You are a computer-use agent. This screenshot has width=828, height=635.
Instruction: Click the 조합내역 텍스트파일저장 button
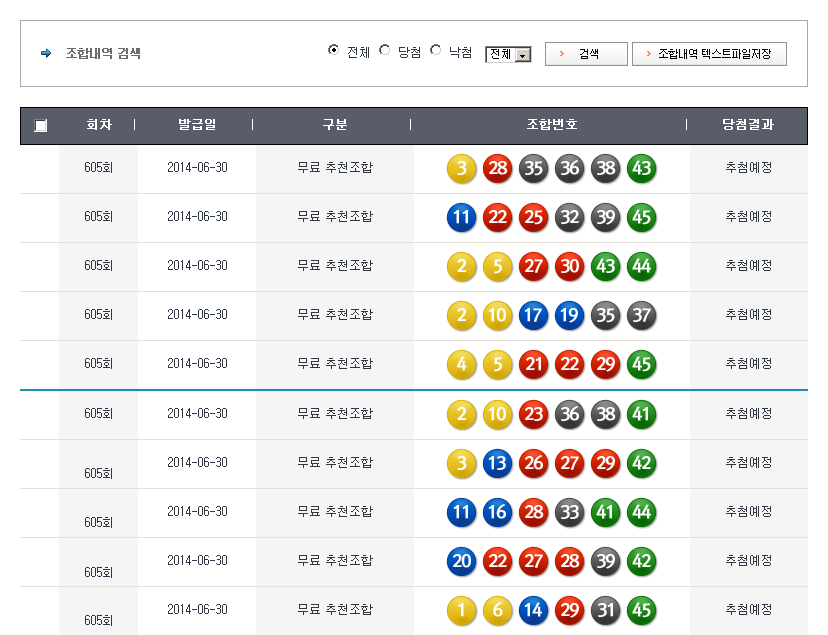click(x=709, y=54)
